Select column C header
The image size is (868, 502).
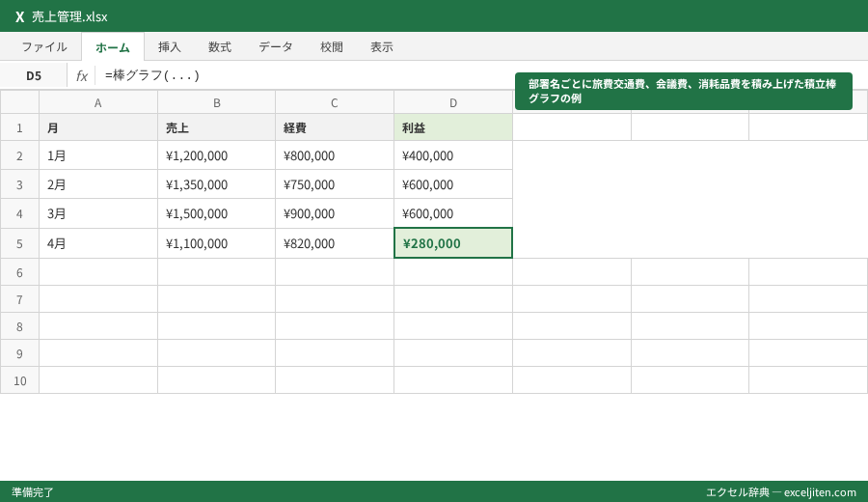335,102
